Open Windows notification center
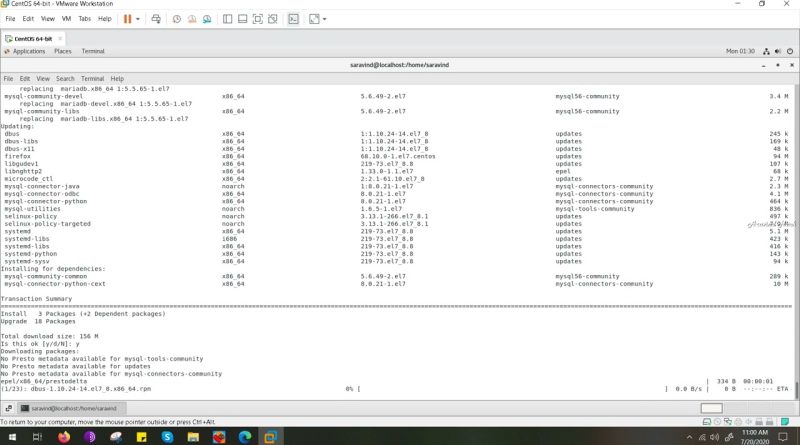The width and height of the screenshot is (800, 445). coord(783,437)
